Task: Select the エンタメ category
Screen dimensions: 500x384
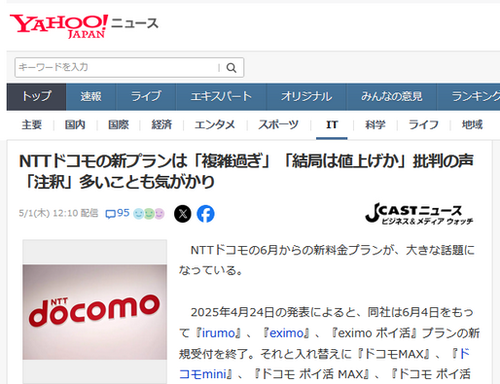Action: click(215, 125)
